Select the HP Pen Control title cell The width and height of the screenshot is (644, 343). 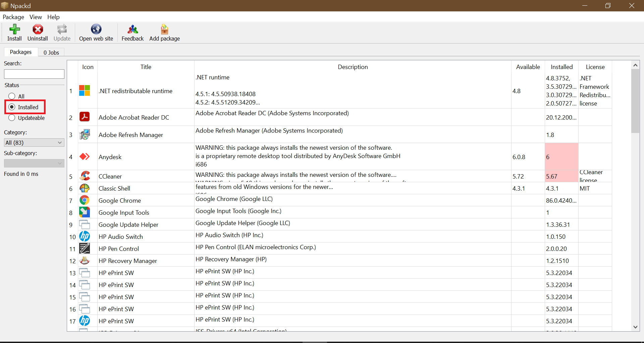click(x=146, y=249)
